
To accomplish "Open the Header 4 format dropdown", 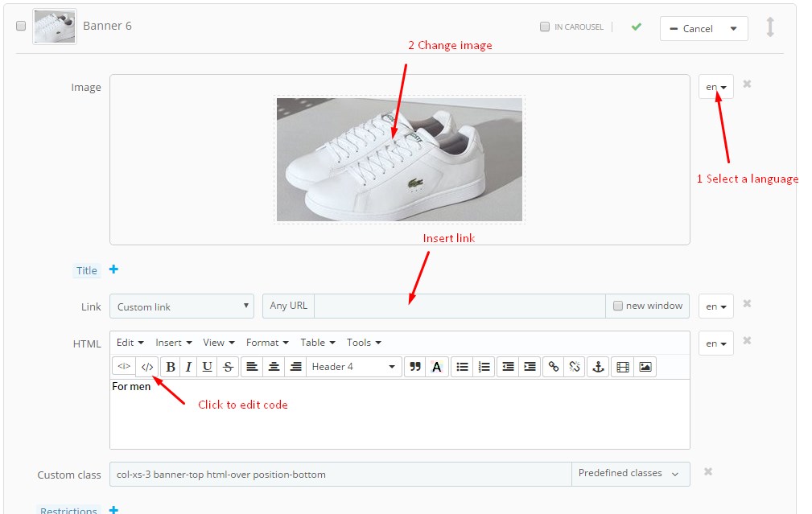I will (x=354, y=367).
